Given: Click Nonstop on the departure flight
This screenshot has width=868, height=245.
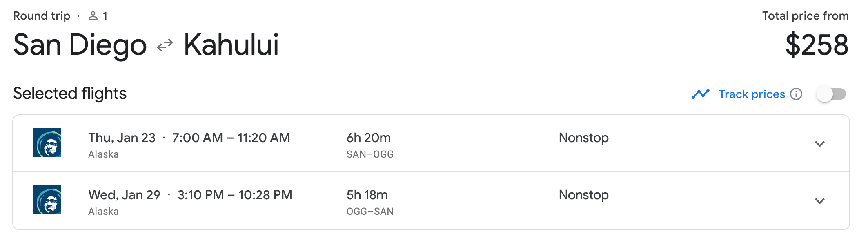Looking at the screenshot, I should [x=583, y=138].
